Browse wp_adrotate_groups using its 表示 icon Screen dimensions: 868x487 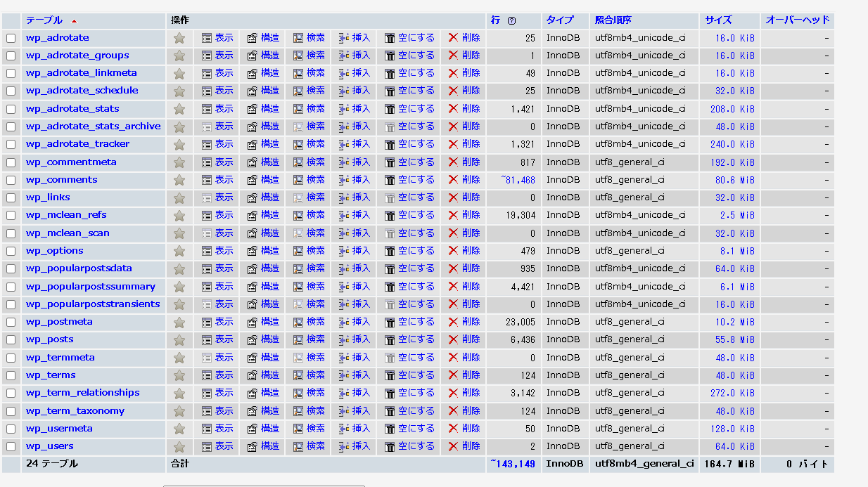pyautogui.click(x=207, y=56)
